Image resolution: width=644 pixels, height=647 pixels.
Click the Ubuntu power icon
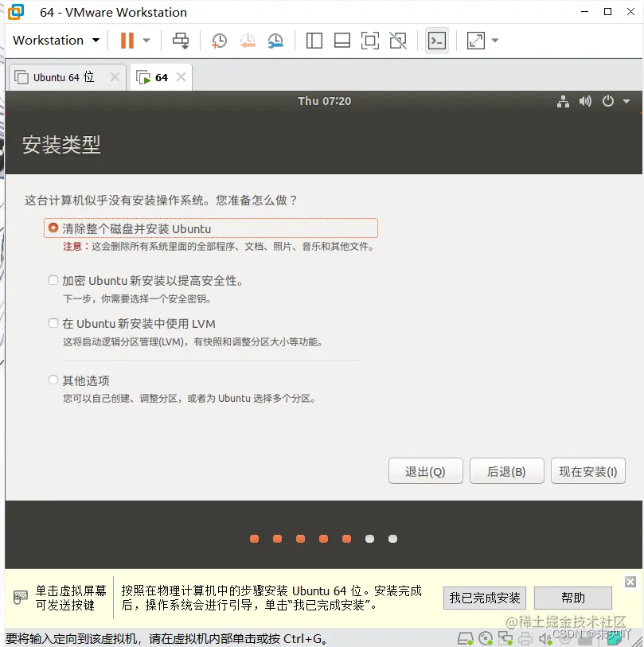pos(608,101)
